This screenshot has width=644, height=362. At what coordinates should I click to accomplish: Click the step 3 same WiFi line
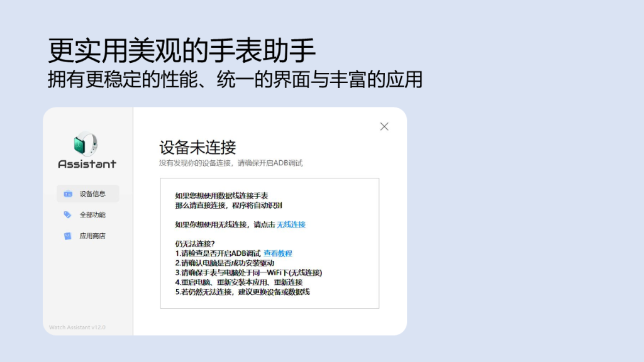tap(248, 273)
